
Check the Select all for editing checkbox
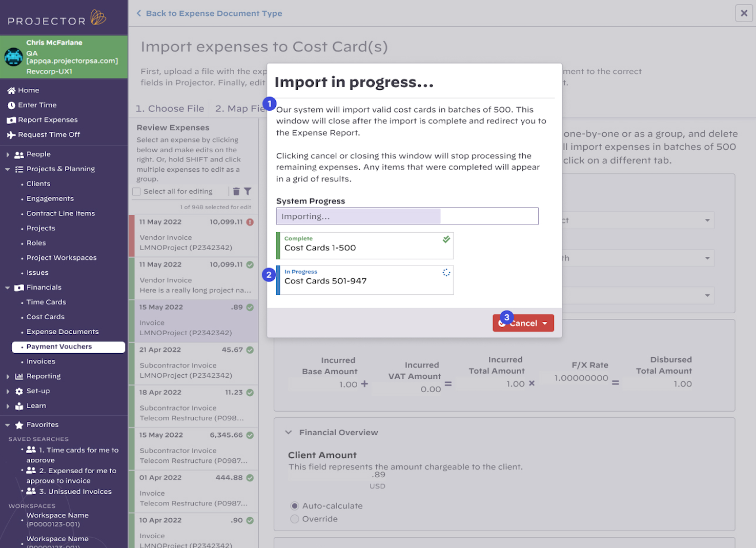(136, 192)
